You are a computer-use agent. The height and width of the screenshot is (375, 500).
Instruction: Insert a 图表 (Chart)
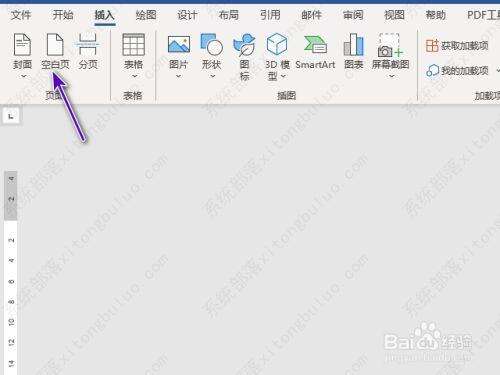click(354, 51)
